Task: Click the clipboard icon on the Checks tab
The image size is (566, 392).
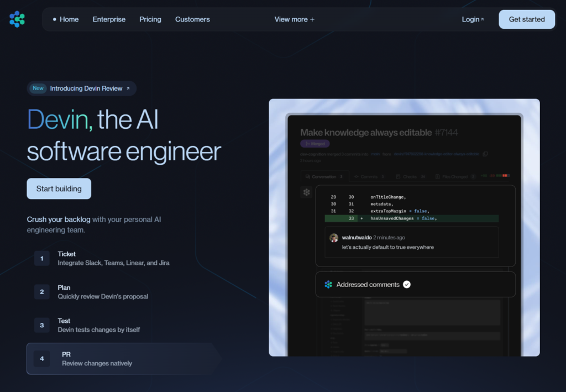Action: 397,176
